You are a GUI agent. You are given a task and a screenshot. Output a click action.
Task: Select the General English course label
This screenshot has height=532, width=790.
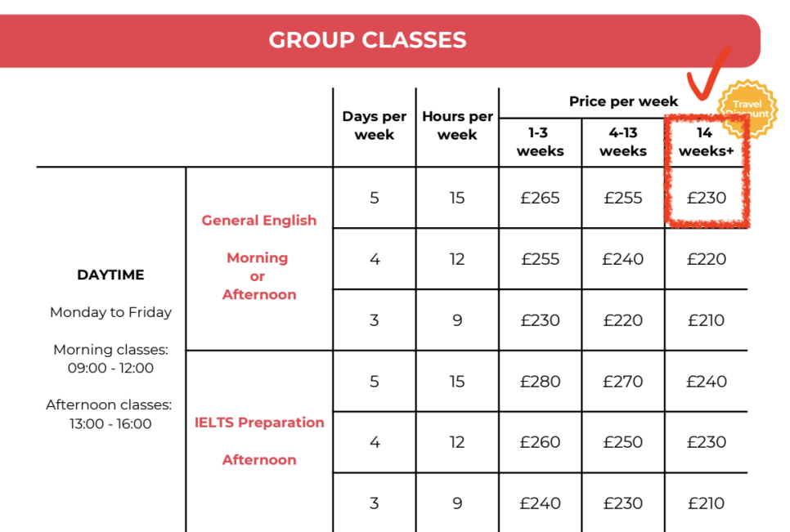259,221
